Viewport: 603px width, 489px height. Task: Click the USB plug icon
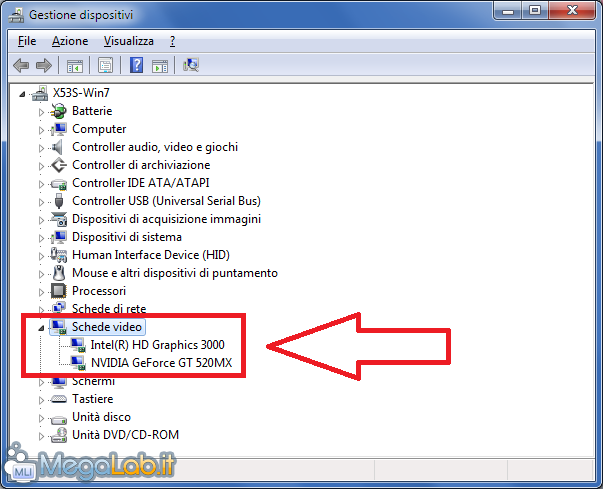[x=59, y=201]
